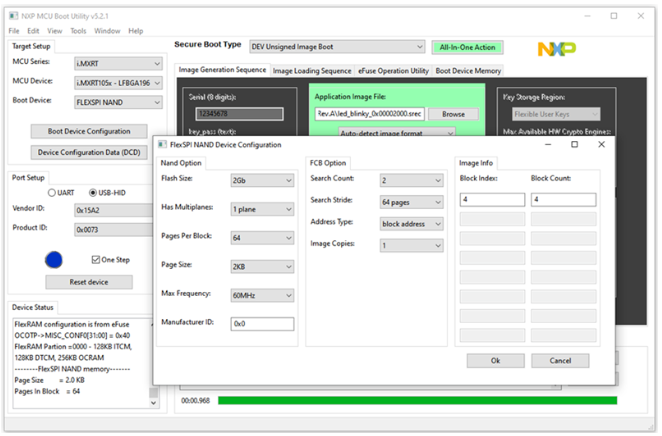Click the Ok button
Viewport: 662px width, 436px height.
coord(496,361)
